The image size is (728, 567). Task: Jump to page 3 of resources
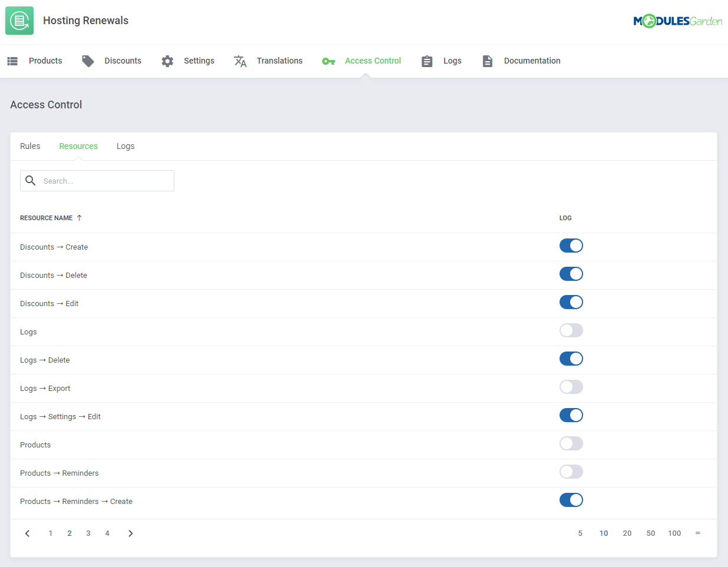point(88,533)
